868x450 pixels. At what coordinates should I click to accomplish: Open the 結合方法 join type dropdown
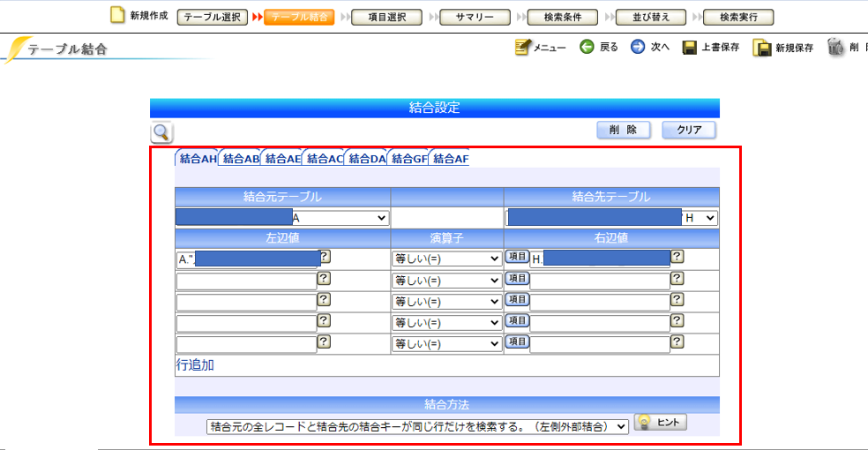click(x=417, y=426)
